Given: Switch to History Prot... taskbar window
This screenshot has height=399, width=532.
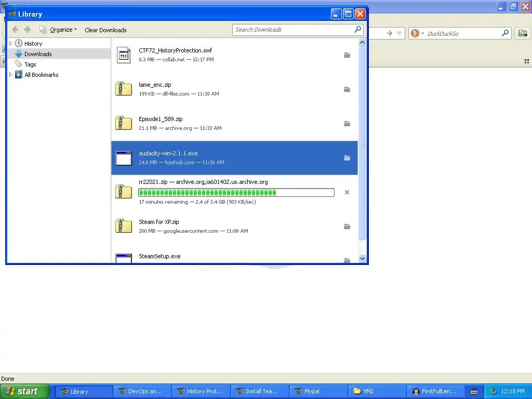Looking at the screenshot, I should click(x=201, y=392).
